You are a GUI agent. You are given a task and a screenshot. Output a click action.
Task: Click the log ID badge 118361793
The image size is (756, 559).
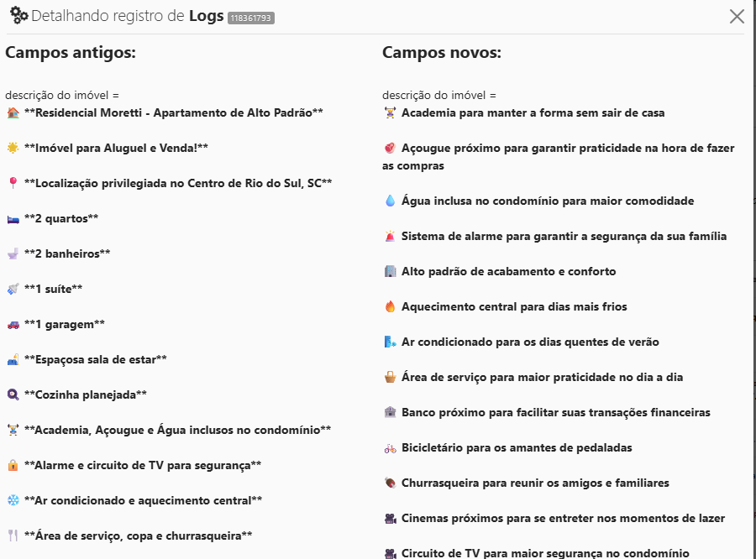(250, 18)
